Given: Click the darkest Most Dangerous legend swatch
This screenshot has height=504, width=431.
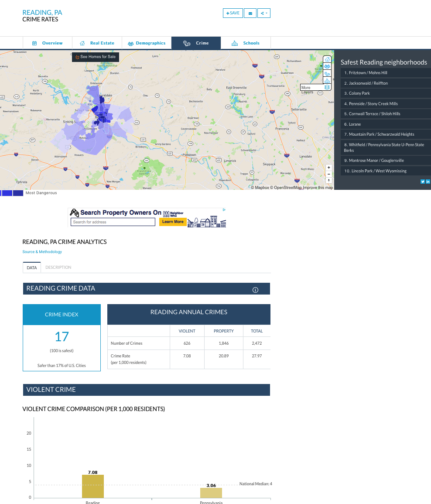Looking at the screenshot, I should 18,193.
